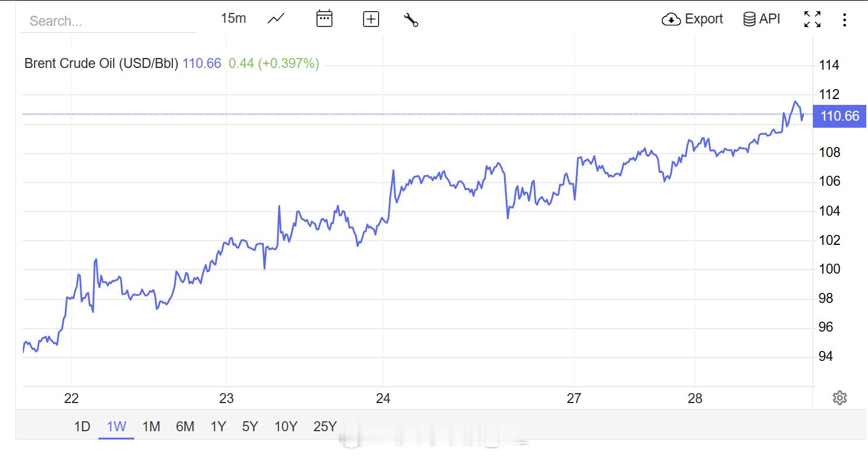Select the 10Y time range

coord(286,427)
